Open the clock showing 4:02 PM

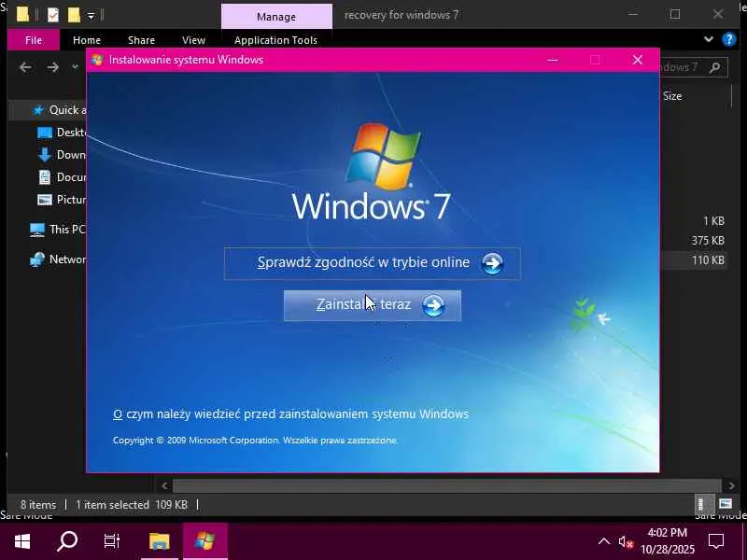pos(668,541)
